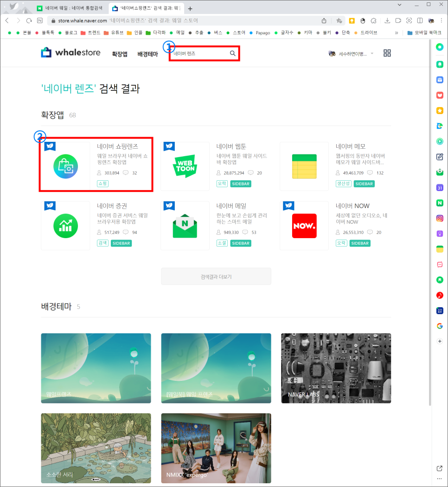The height and width of the screenshot is (487, 448).
Task: Open the 인플 bookmark folder
Action: (134, 32)
